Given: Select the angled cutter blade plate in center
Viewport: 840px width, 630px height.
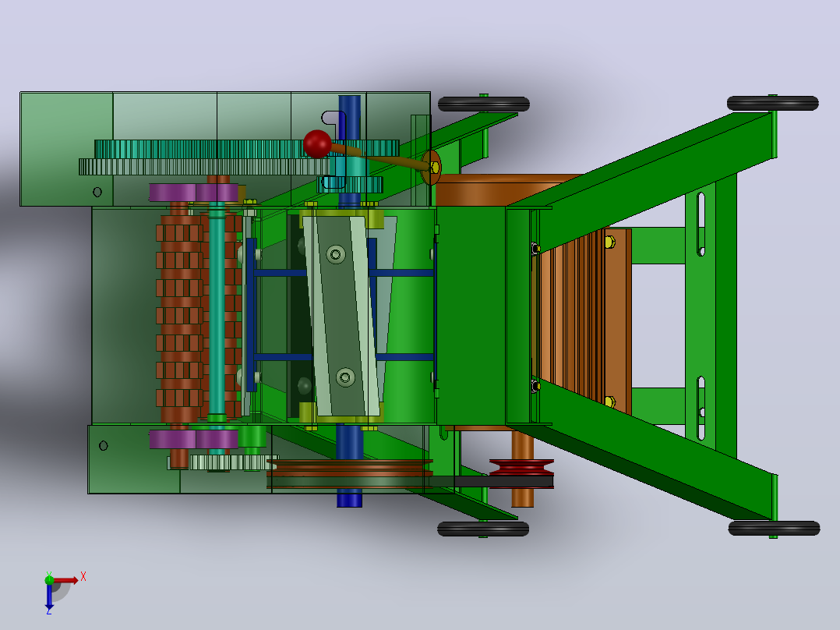Looking at the screenshot, I should coord(343,317).
